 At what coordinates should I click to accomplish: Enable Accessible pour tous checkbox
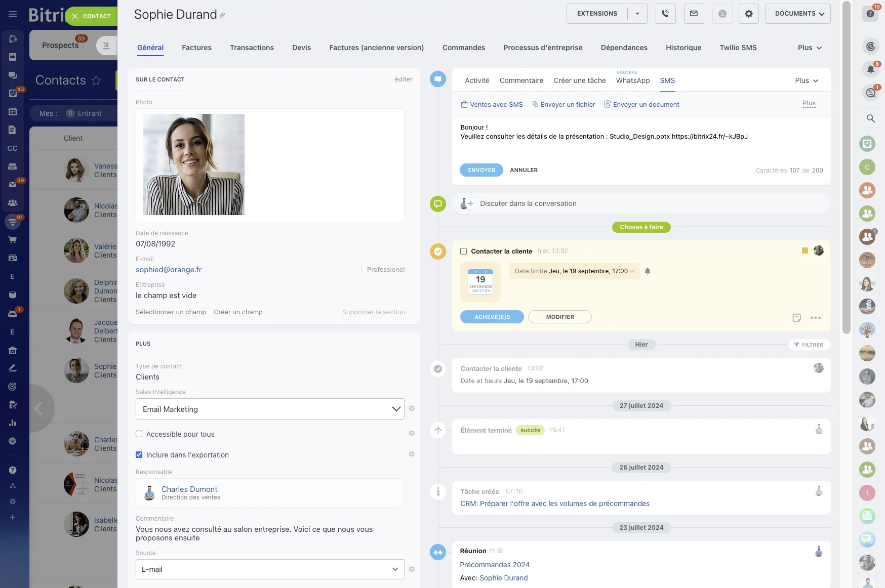tap(139, 434)
